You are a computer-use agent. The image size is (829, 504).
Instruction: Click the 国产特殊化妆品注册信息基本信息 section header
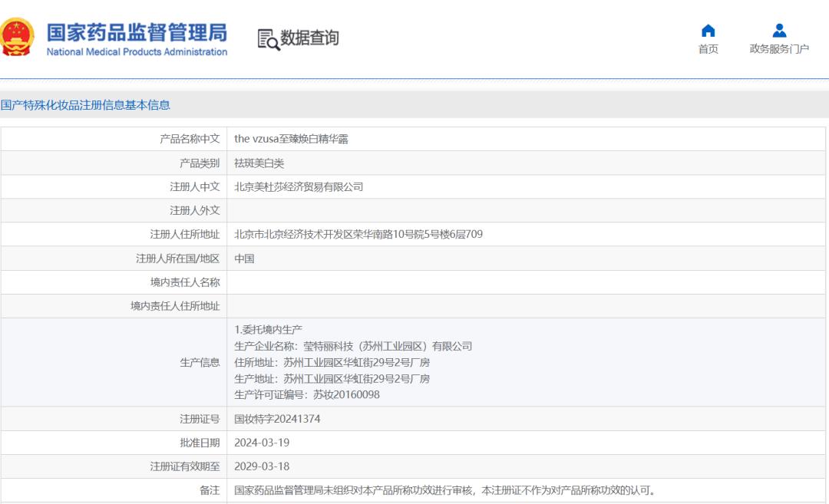85,105
